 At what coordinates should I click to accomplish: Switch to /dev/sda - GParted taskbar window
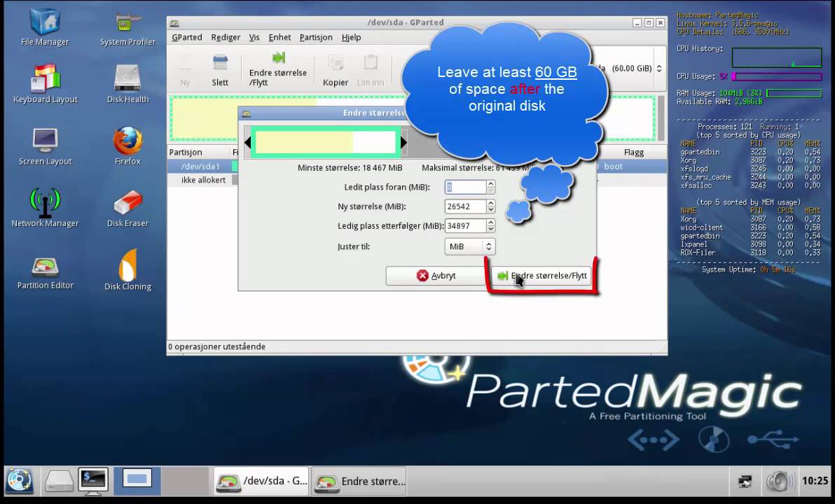[x=261, y=481]
